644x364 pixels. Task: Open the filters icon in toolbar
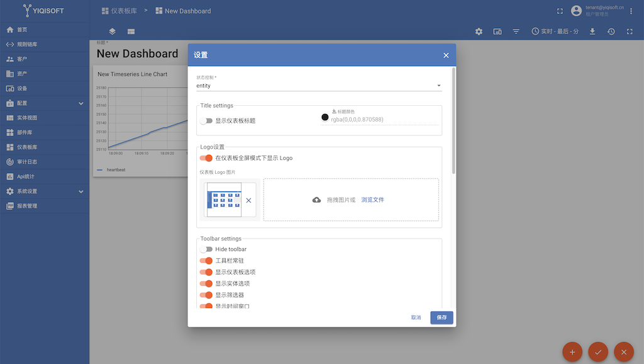516,31
